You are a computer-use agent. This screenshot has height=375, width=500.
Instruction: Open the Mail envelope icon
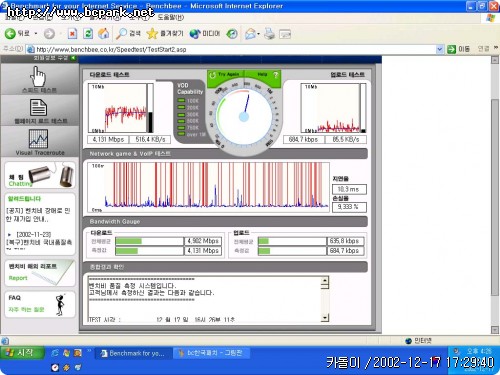pyautogui.click(x=250, y=33)
